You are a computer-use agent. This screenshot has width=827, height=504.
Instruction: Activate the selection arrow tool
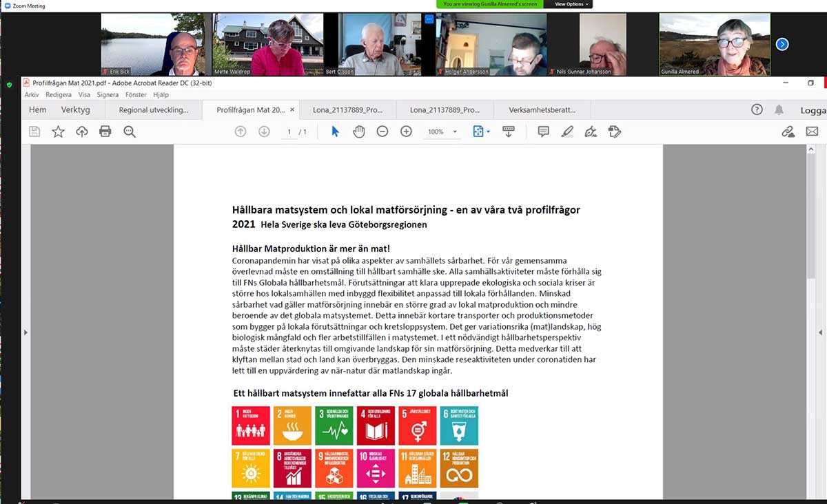click(335, 132)
